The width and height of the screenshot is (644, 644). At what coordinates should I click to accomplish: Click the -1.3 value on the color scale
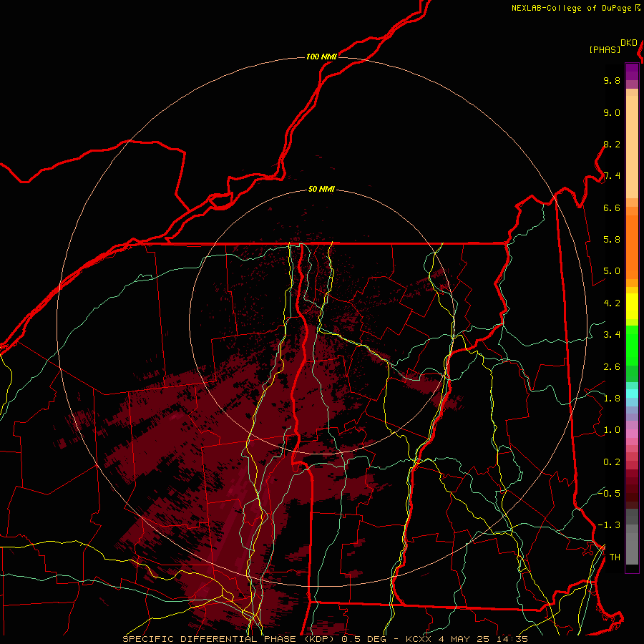point(609,525)
